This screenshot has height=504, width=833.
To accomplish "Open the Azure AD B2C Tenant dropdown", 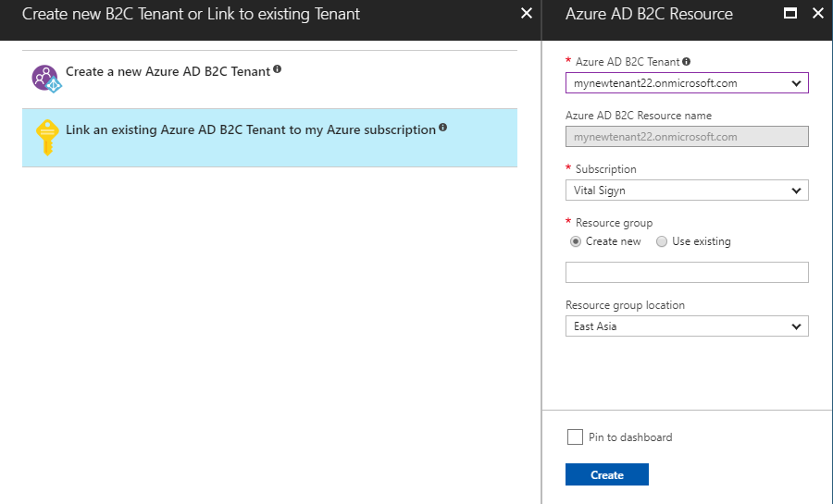I will point(687,83).
